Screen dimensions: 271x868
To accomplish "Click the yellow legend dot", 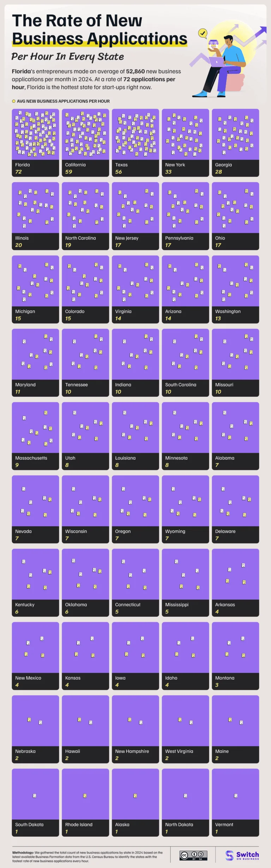I will click(14, 101).
